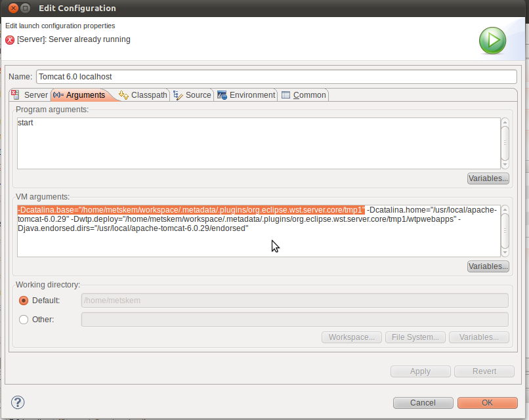Click the Program arguments scrollbar down arrow
Image resolution: width=529 pixels, height=420 pixels.
[505, 165]
